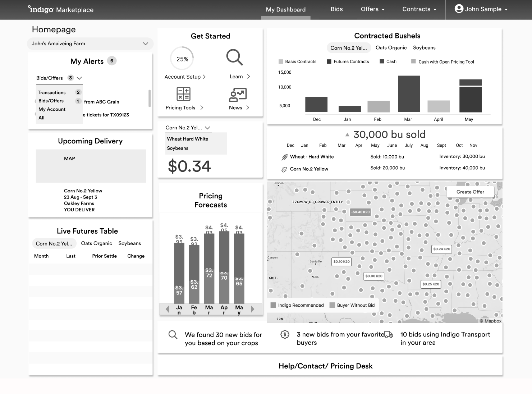Click the Account Setup link
The image size is (532, 394).
[183, 77]
